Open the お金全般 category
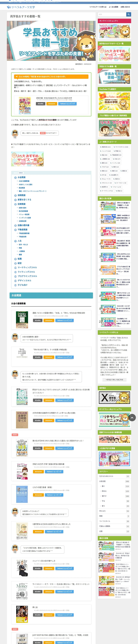This screenshot has height=644, width=138. pyautogui.click(x=102, y=481)
